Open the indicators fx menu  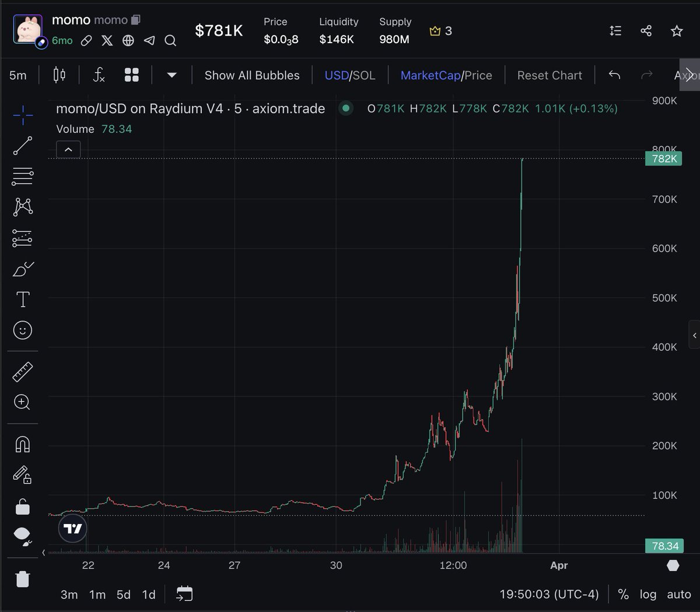(x=99, y=75)
